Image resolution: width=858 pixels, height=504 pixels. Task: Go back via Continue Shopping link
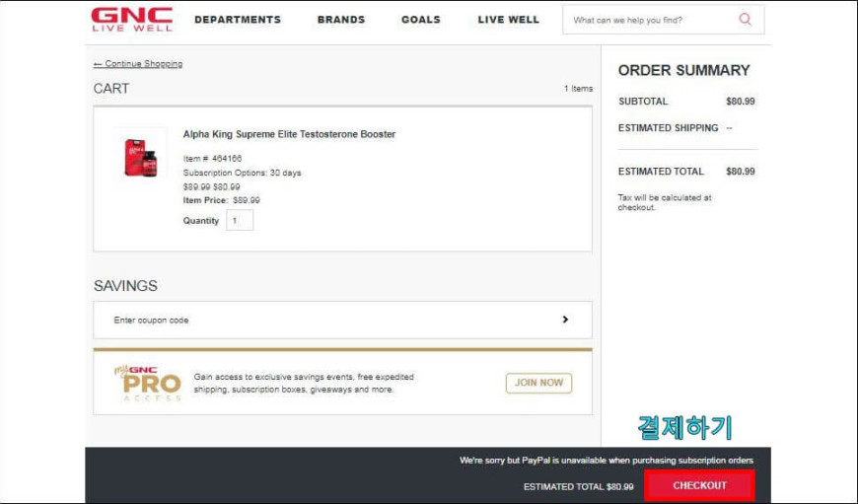(x=138, y=63)
